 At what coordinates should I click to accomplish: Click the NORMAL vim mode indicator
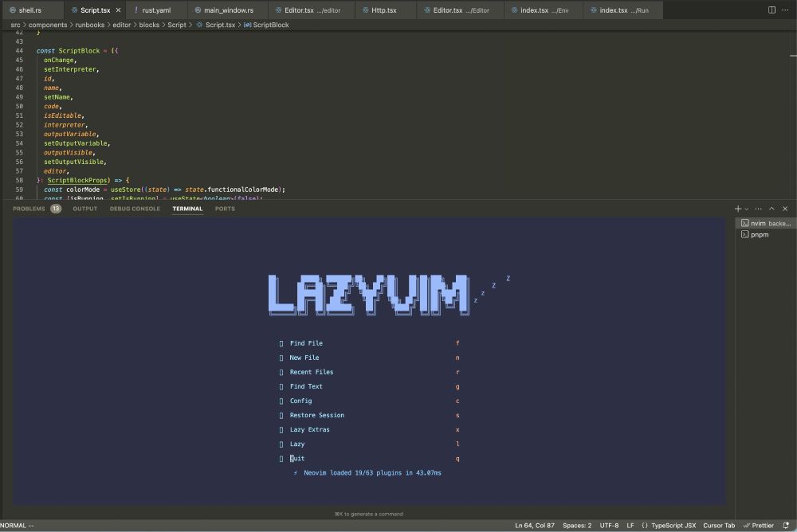tap(17, 526)
